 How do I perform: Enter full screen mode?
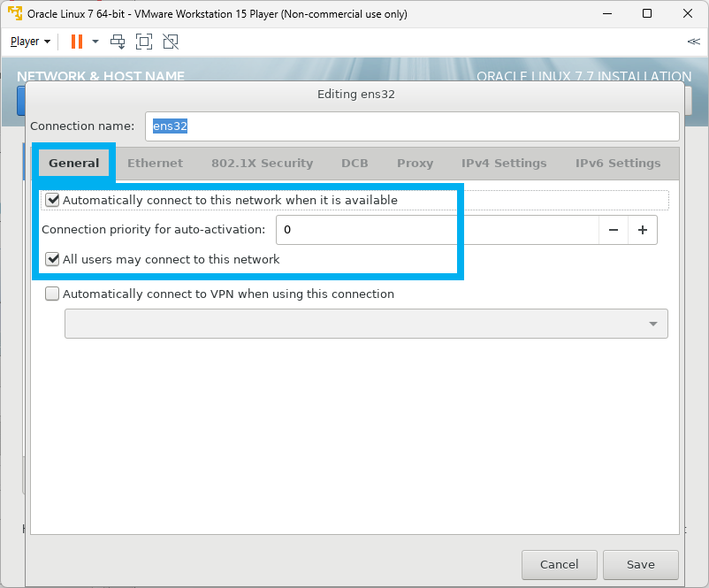[144, 42]
